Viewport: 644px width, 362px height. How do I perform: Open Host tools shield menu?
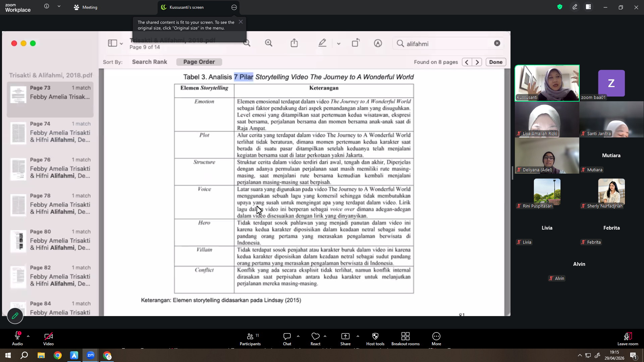[x=375, y=339]
